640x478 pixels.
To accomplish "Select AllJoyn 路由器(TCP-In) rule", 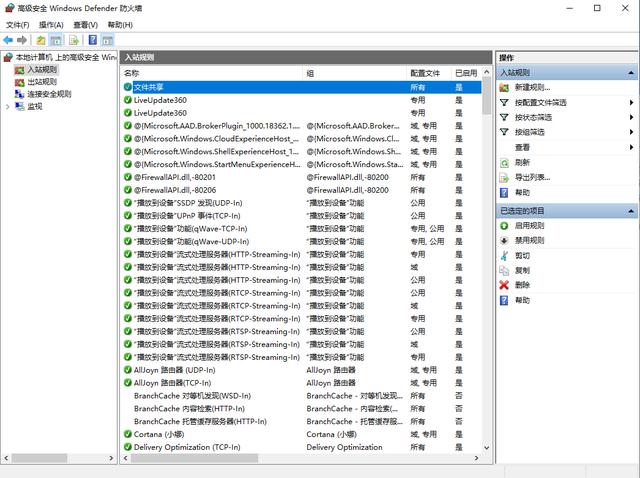I will 302,383.
